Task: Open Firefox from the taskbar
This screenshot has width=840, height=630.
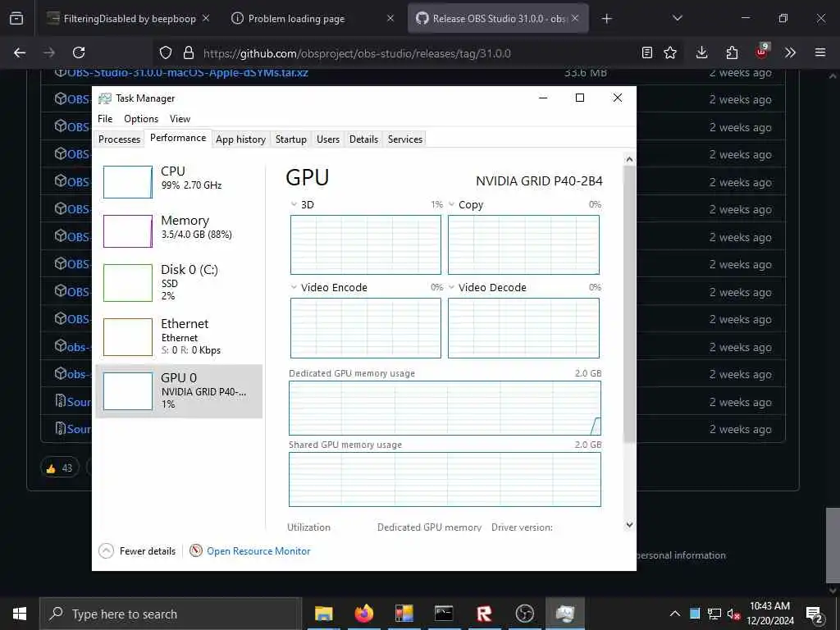Action: 363,614
